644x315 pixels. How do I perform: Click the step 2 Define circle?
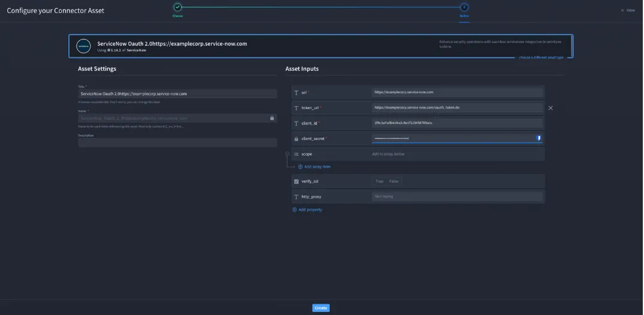pyautogui.click(x=464, y=7)
